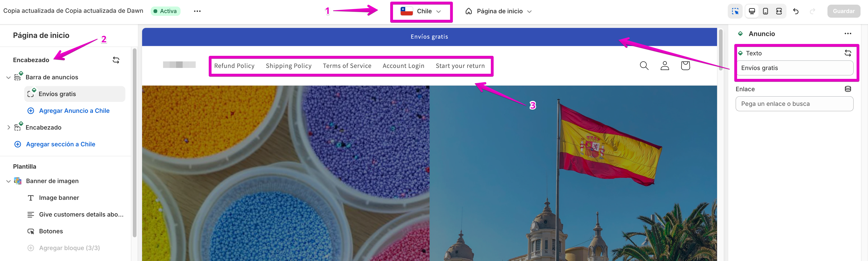Image resolution: width=868 pixels, height=261 pixels.
Task: Click the undo arrow icon
Action: pos(796,11)
